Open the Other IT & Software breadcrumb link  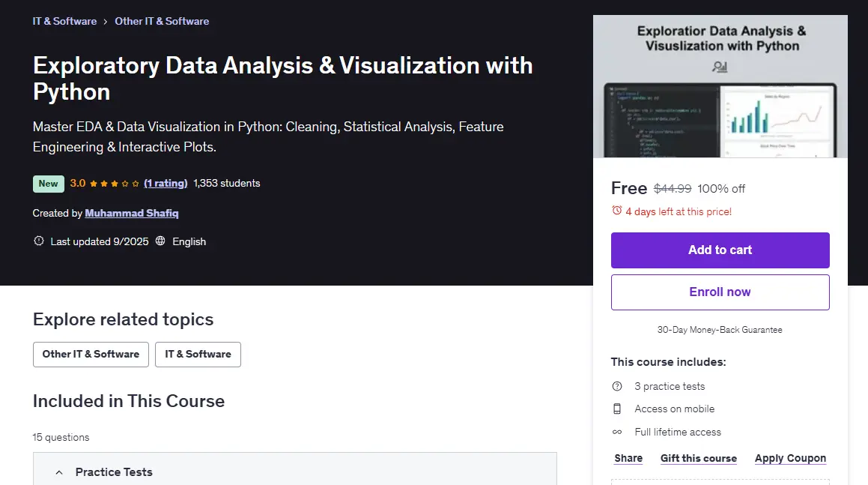(162, 21)
